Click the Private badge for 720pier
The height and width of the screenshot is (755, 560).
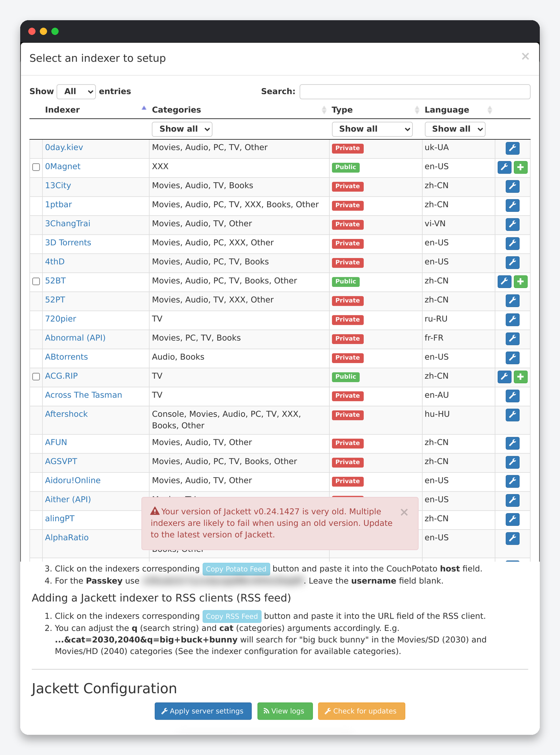pos(347,319)
